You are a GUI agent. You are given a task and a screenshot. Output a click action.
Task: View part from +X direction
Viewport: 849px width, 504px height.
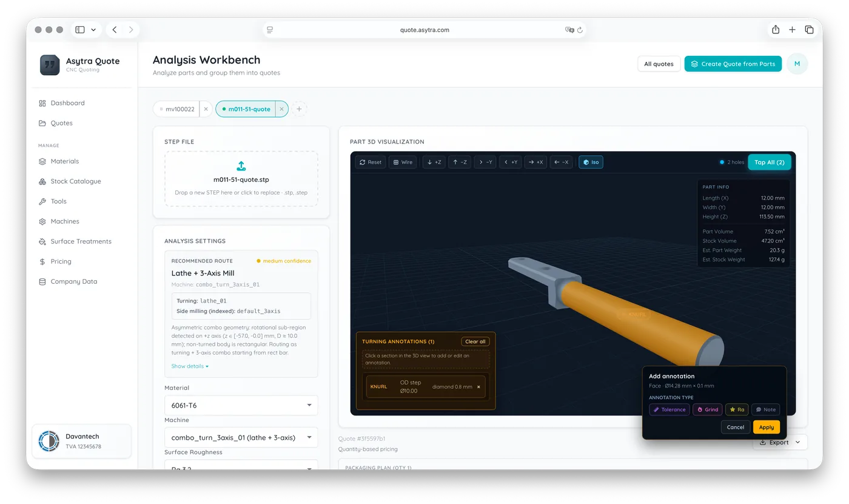point(535,162)
